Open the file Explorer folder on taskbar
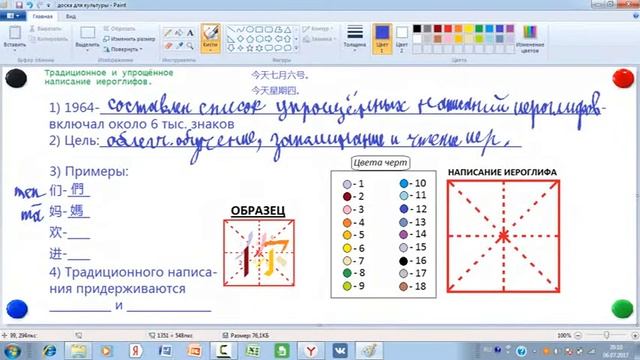Viewport: 640px width, 360px height. [78, 351]
